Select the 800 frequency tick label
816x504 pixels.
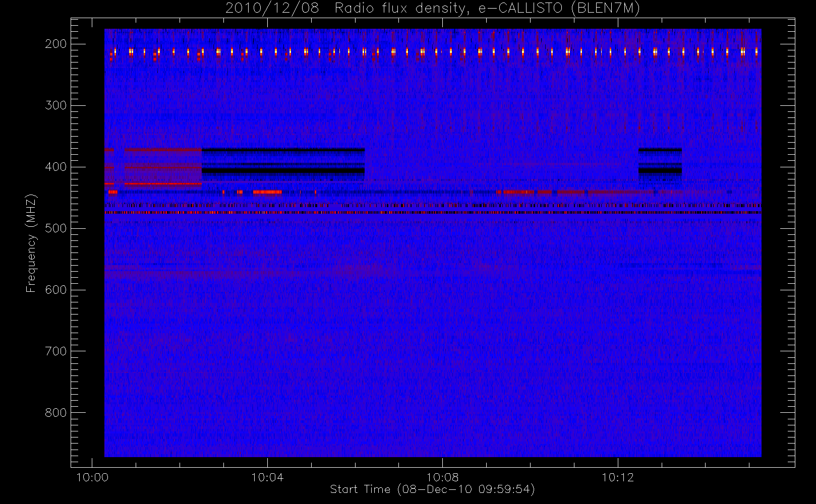(56, 413)
